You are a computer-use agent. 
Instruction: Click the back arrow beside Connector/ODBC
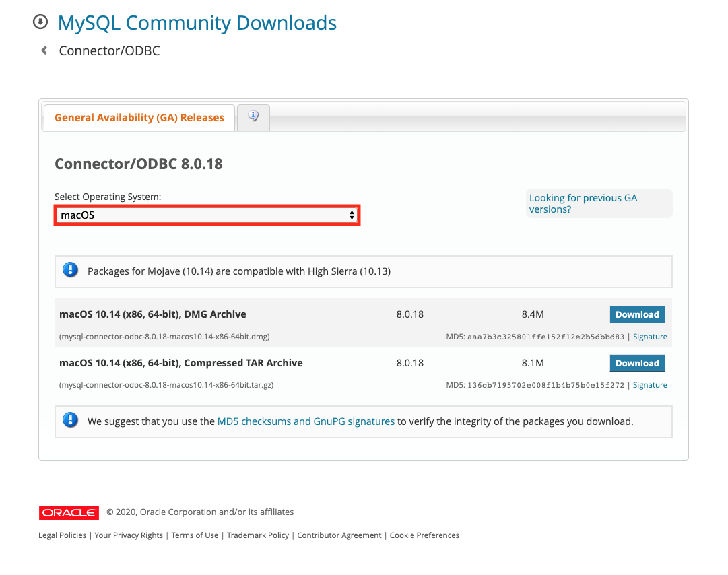tap(44, 50)
